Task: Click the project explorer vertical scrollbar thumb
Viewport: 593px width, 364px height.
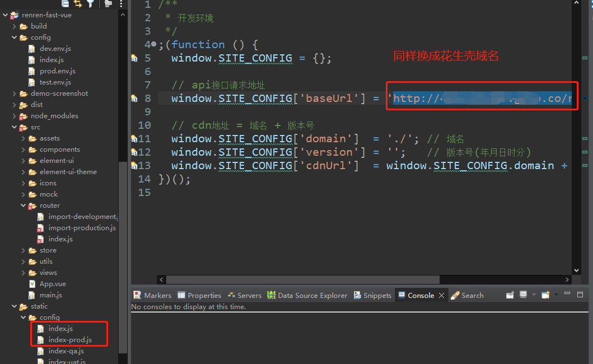Action: coord(123,257)
